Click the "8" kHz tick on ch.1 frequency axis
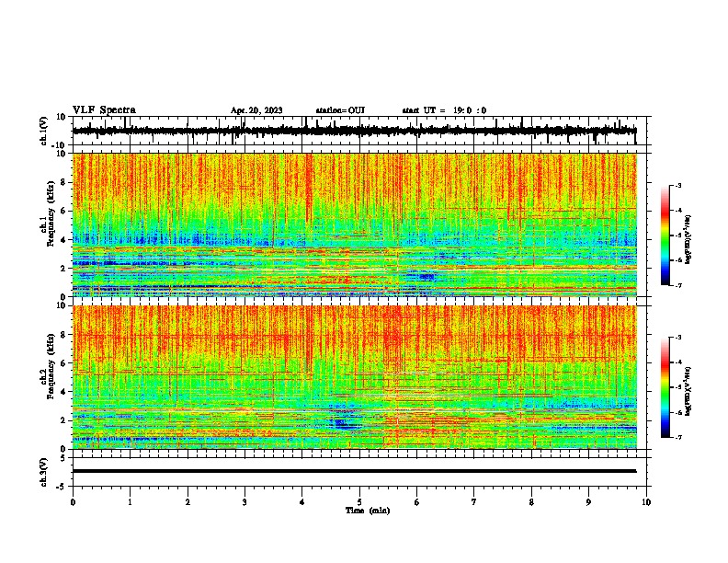The height and width of the screenshot is (563, 728). point(63,182)
